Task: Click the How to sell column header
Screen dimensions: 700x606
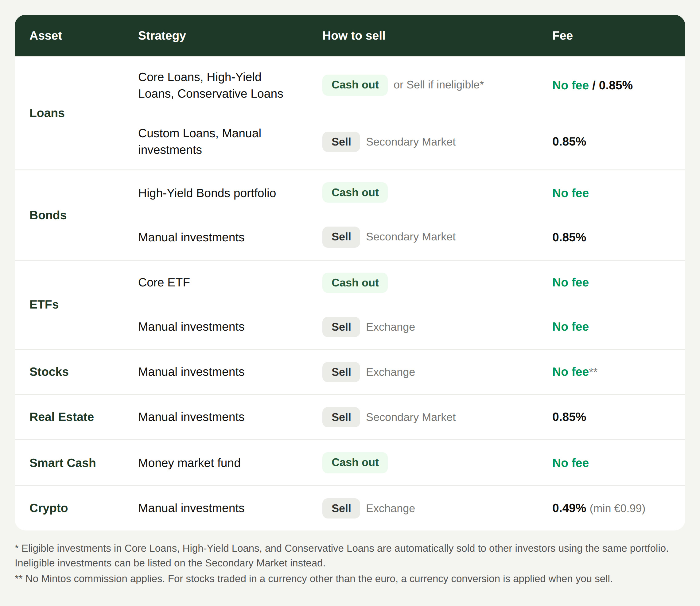Action: coord(354,36)
